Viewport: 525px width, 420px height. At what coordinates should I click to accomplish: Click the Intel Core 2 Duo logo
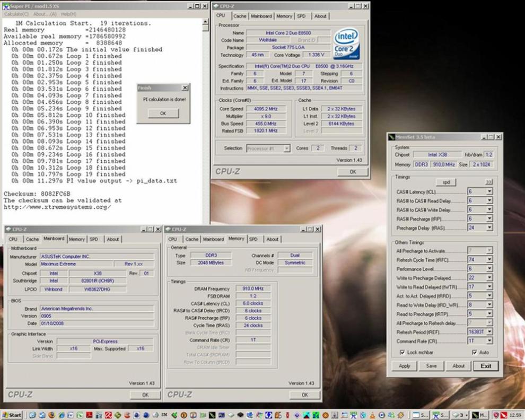(347, 43)
